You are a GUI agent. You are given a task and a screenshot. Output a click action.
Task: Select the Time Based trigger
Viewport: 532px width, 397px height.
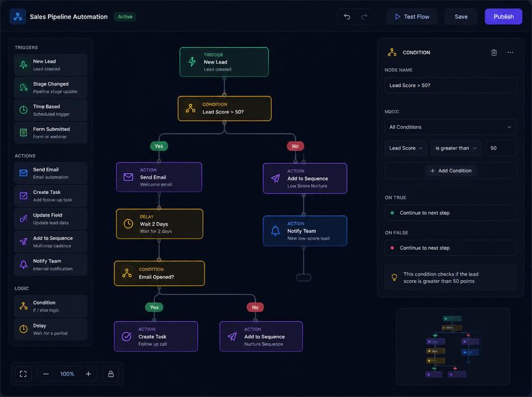[x=51, y=110]
